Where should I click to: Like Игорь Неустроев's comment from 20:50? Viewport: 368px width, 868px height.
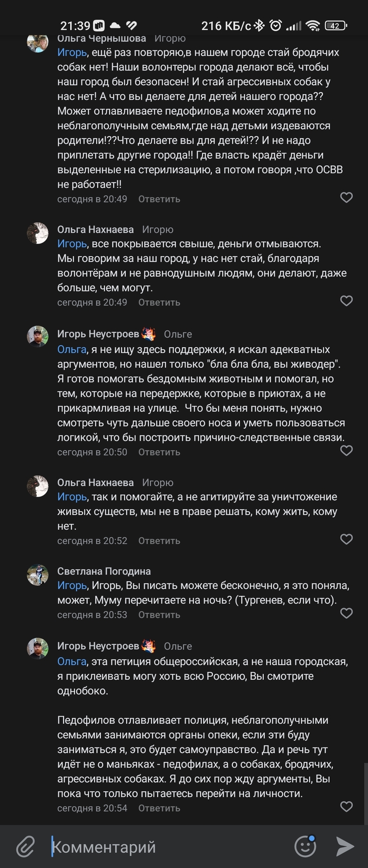coord(346,451)
